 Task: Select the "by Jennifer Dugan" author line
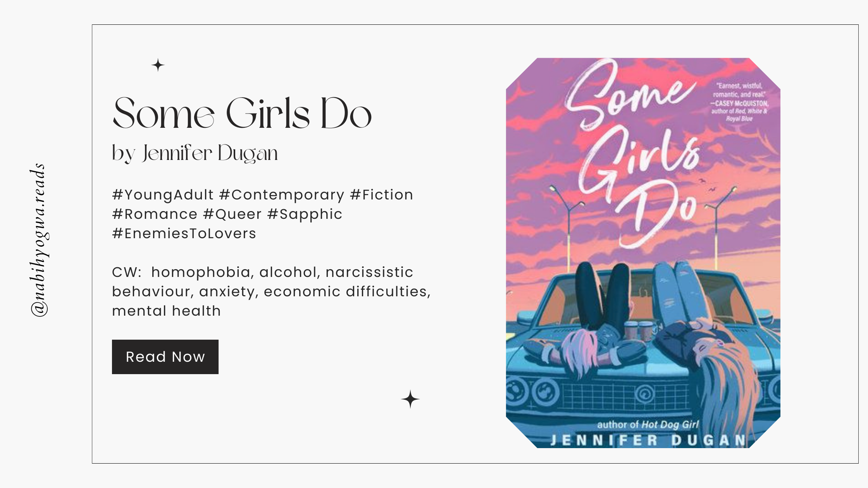coord(195,153)
